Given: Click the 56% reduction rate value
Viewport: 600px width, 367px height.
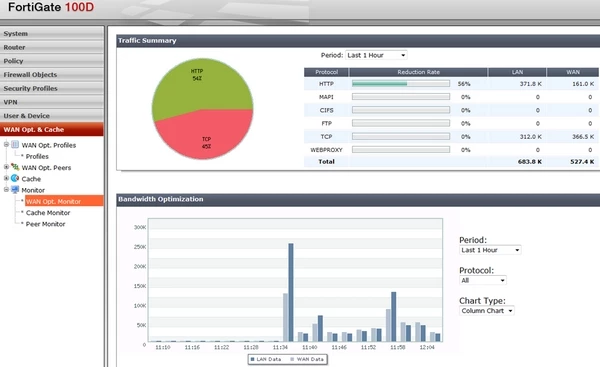Looking at the screenshot, I should pos(464,83).
